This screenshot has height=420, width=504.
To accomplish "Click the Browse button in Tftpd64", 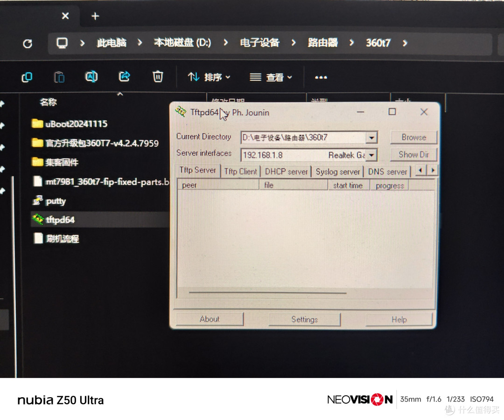I will [x=413, y=137].
